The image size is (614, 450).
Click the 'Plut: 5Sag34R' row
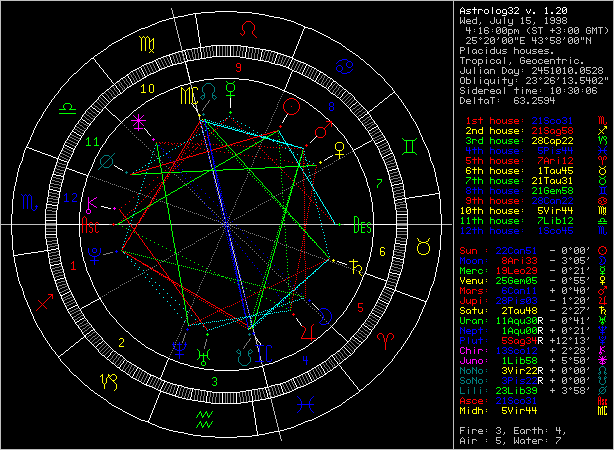coord(525,341)
